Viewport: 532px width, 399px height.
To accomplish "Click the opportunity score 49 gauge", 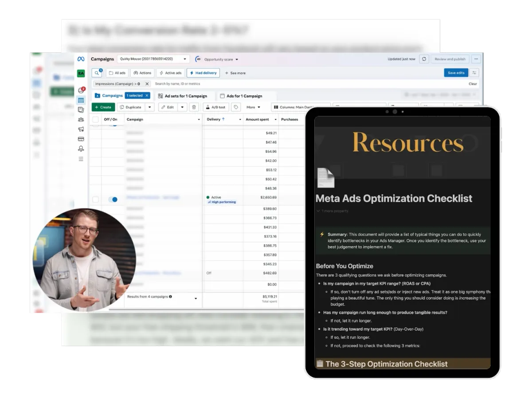I will coord(198,59).
